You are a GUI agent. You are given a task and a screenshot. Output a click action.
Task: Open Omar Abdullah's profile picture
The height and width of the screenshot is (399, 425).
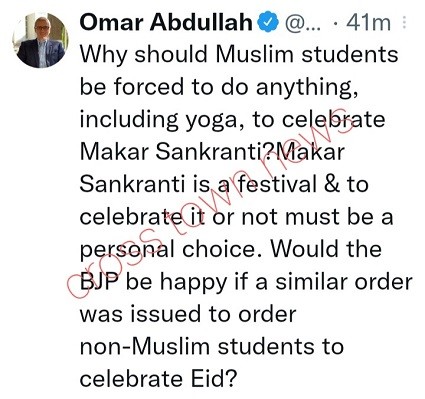tap(41, 40)
